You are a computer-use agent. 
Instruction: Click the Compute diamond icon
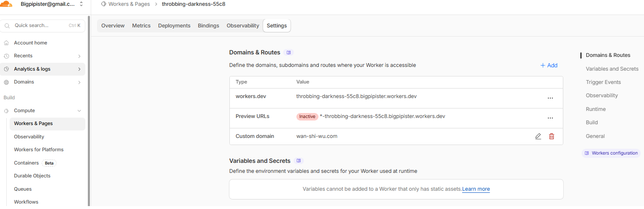click(6, 111)
